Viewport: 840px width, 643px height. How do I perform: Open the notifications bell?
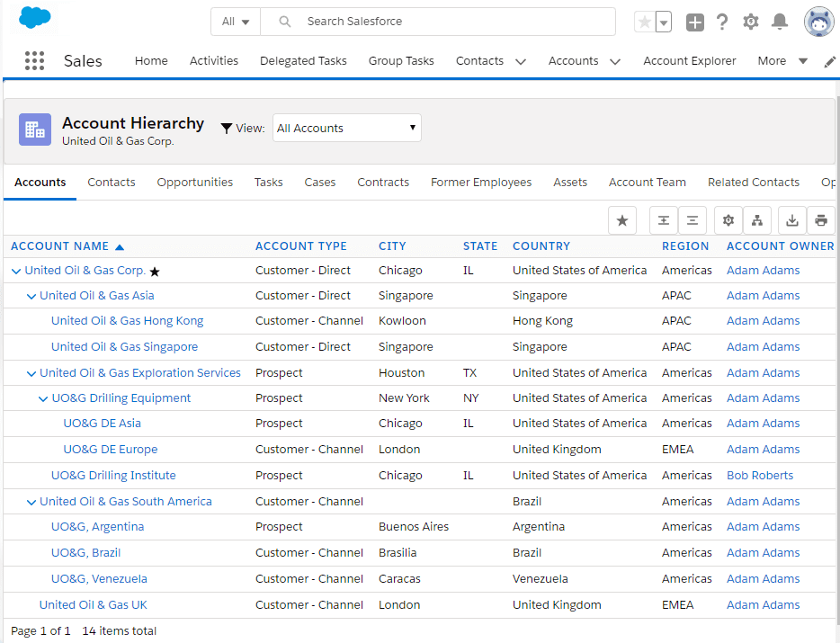tap(780, 22)
